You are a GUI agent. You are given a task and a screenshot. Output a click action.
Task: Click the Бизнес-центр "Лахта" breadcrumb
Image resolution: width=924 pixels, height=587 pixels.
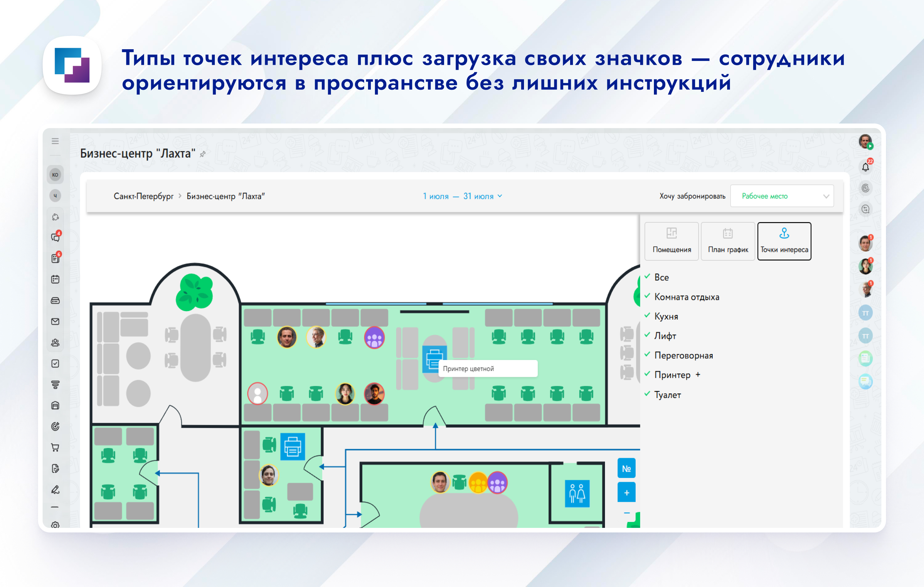pyautogui.click(x=226, y=196)
